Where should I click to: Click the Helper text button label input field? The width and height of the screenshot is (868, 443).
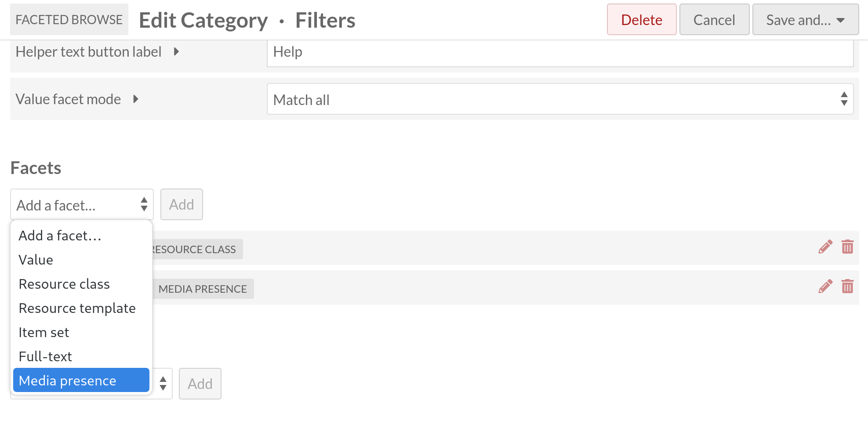560,53
